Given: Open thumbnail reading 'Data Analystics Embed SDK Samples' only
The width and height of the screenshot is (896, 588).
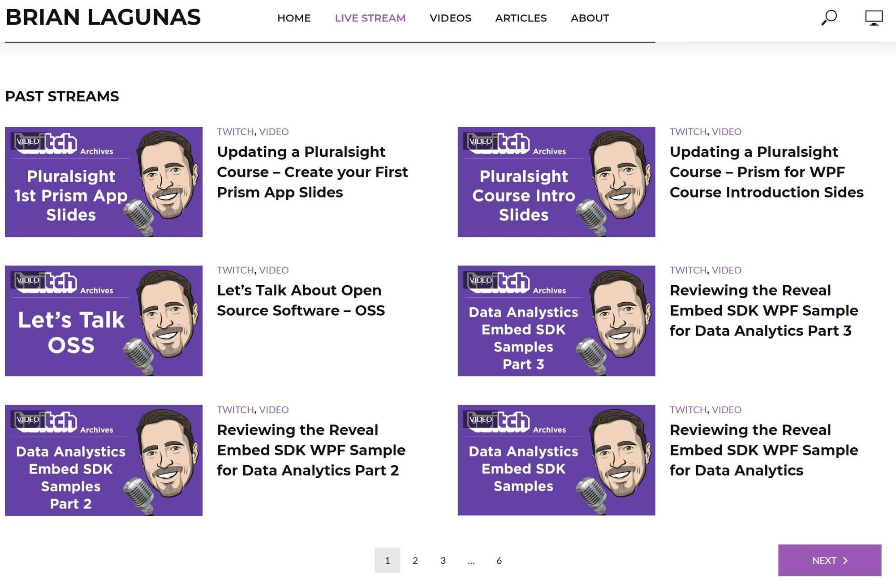Looking at the screenshot, I should pos(556,460).
